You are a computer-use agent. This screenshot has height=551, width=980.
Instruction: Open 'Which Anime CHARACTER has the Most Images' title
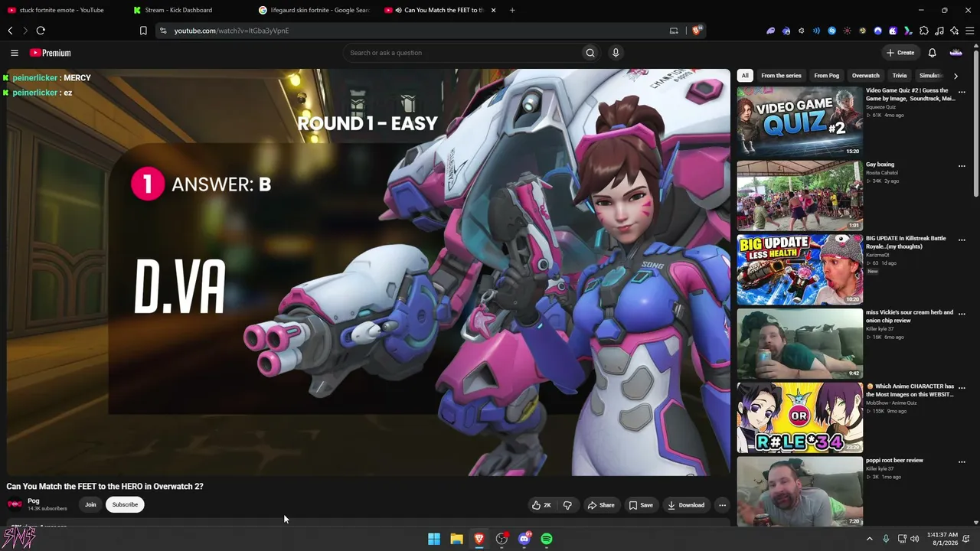click(x=910, y=390)
